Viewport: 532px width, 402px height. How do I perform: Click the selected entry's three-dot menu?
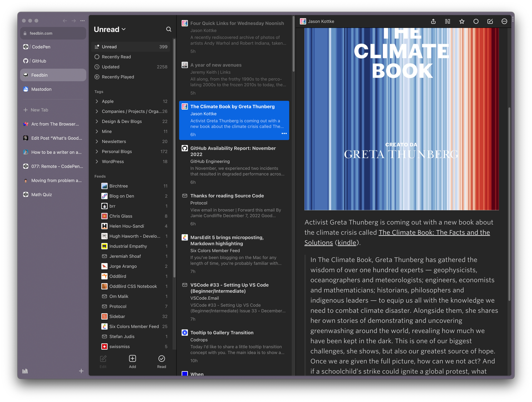(284, 133)
